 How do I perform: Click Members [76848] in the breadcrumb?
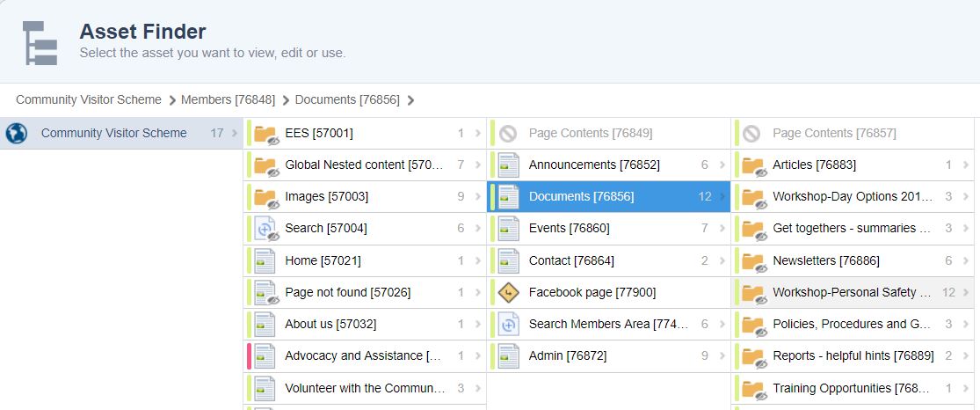tap(228, 100)
